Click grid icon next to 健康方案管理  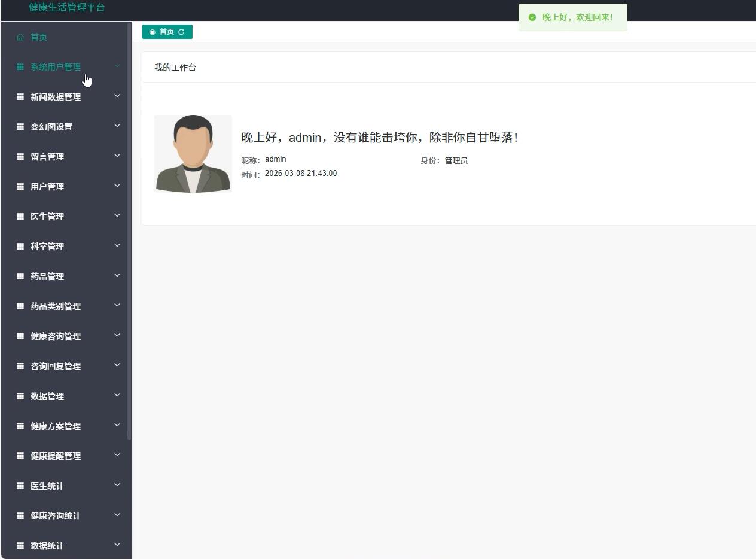point(20,426)
